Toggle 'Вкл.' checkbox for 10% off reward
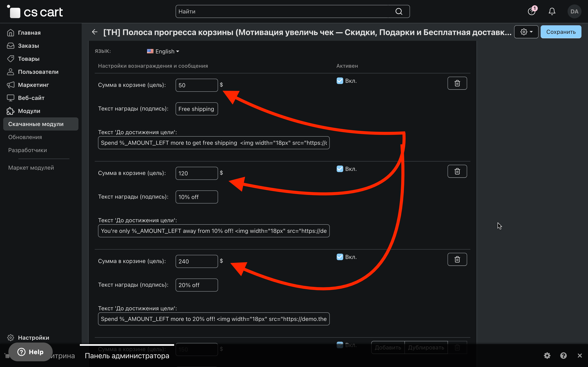 tap(340, 169)
